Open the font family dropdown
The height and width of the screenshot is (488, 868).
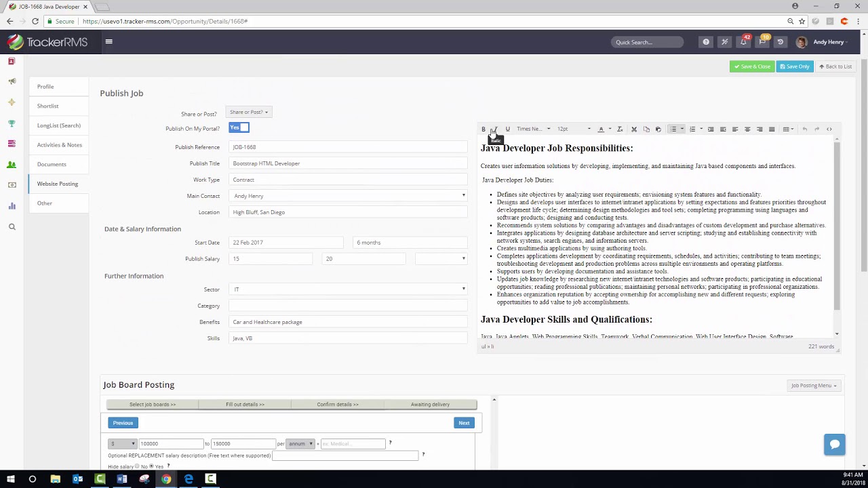click(x=533, y=129)
